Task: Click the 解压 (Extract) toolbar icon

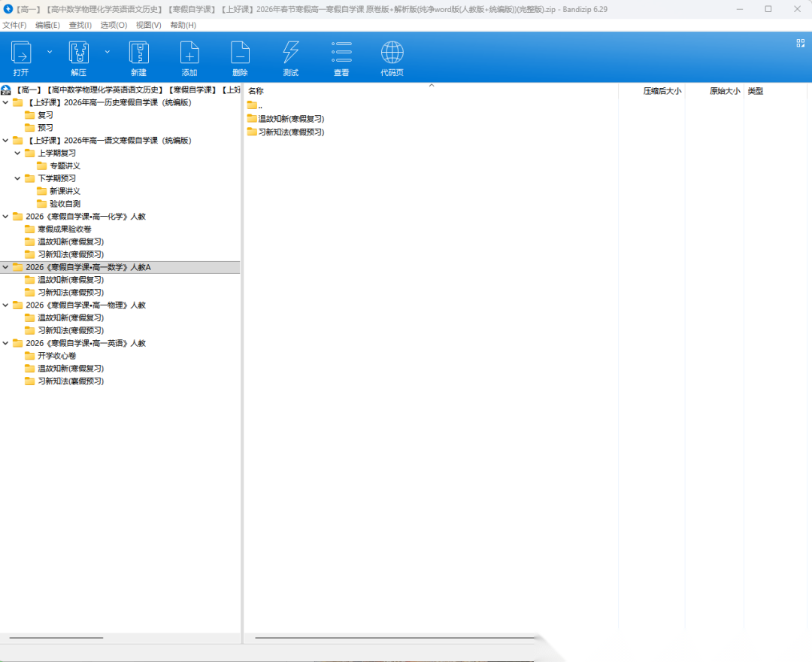Action: tap(79, 53)
